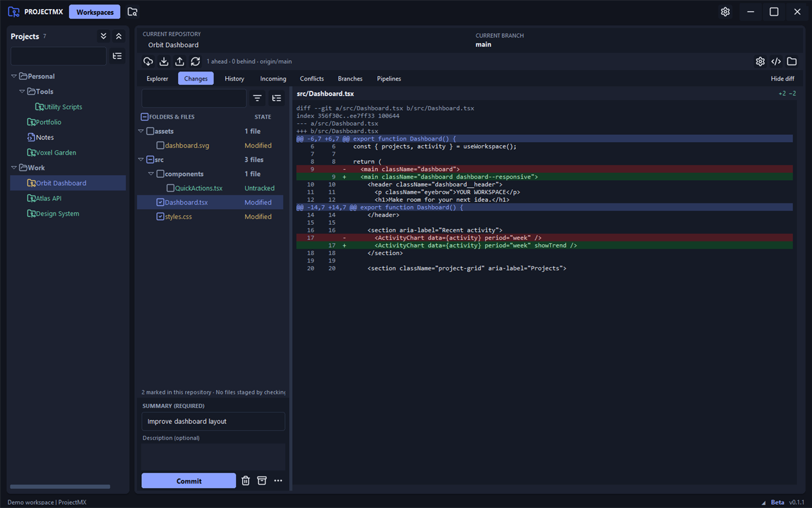Click the diff hunk header at line 6
The height and width of the screenshot is (508, 812).
coord(544,139)
